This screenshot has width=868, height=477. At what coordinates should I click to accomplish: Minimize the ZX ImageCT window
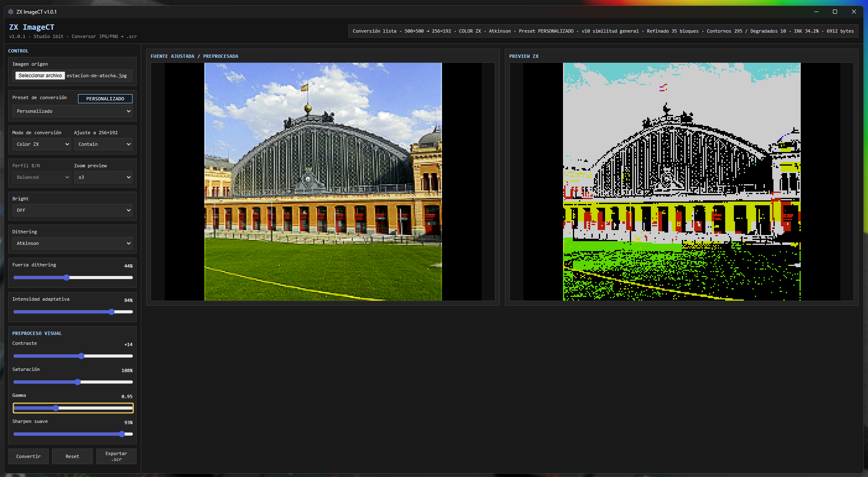tap(816, 12)
